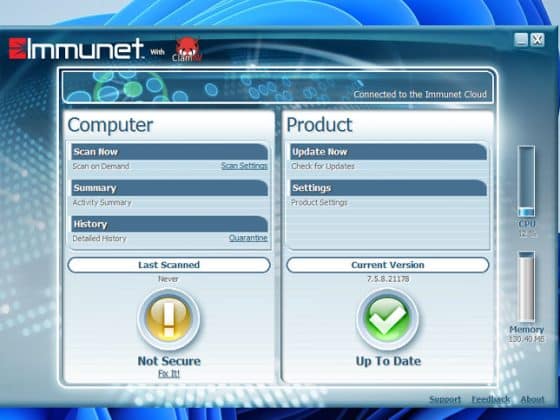The width and height of the screenshot is (560, 420).
Task: Click the CPU usage meter bar
Action: (526, 181)
